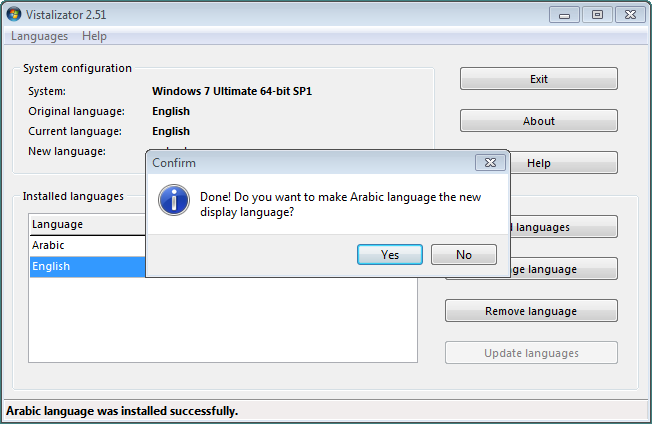Click the 'Original language:' label

(x=77, y=111)
